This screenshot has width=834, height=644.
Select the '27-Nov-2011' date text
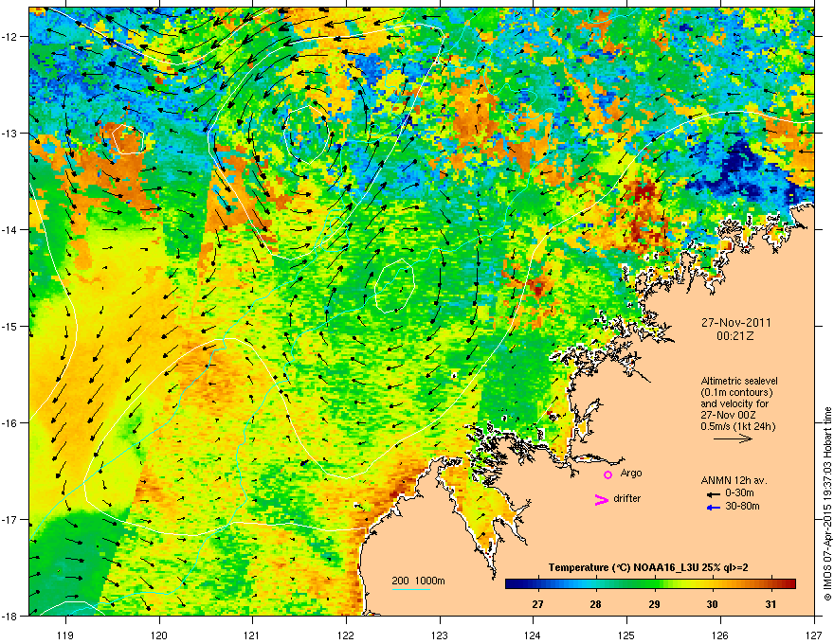click(x=735, y=323)
